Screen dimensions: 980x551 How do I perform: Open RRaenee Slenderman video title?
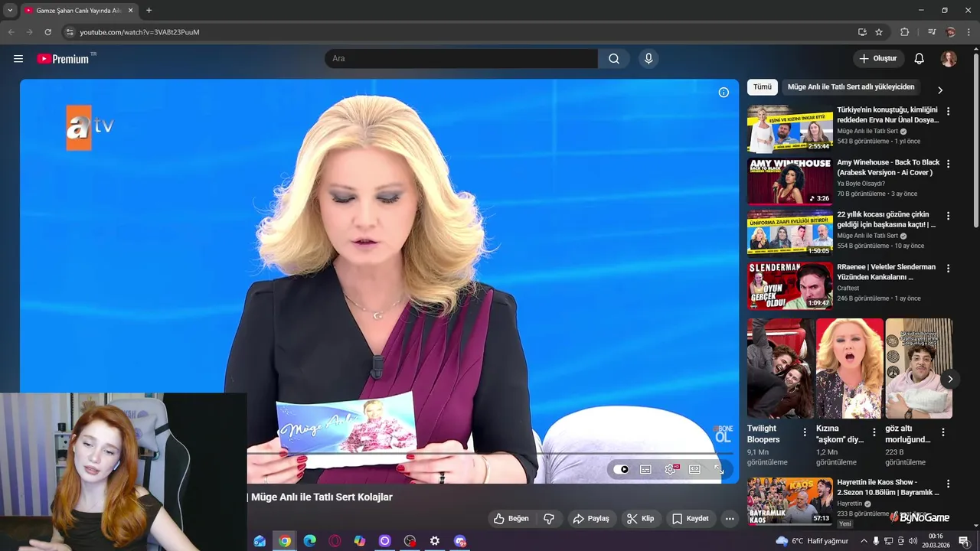(x=886, y=272)
